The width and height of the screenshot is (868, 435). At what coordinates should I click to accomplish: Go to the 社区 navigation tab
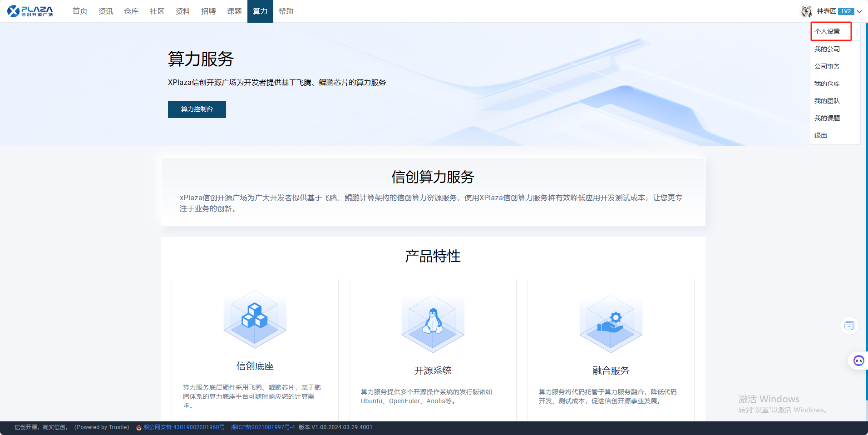point(157,11)
